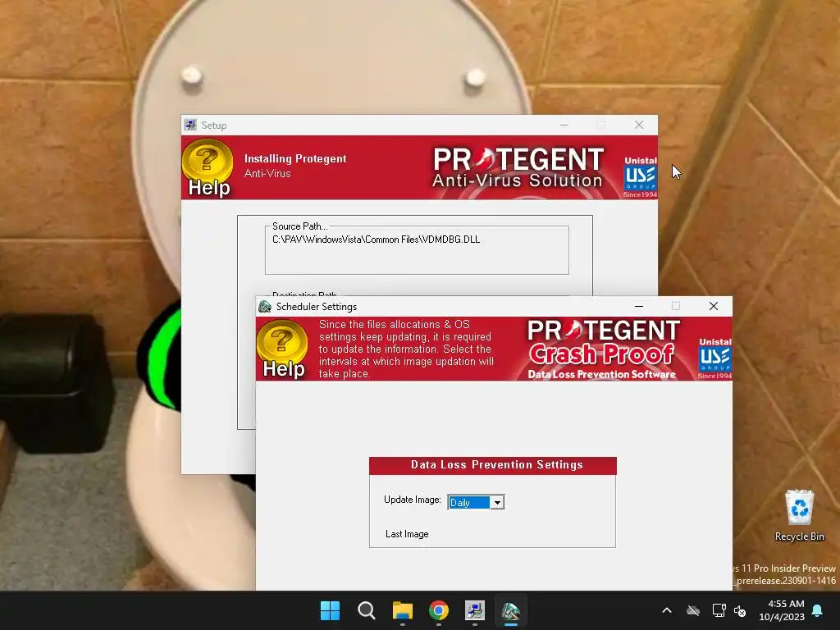
Task: Switch to Crash Proof taskbar icon
Action: pos(511,610)
